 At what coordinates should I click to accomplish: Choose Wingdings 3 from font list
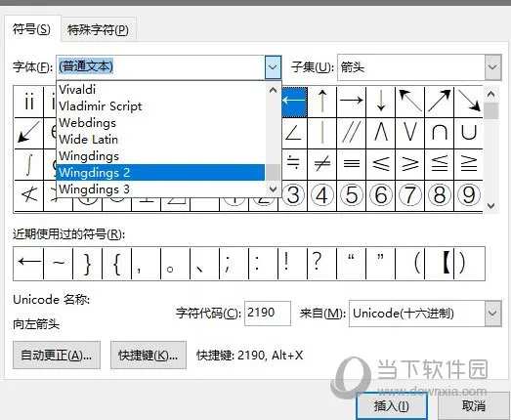pos(161,189)
